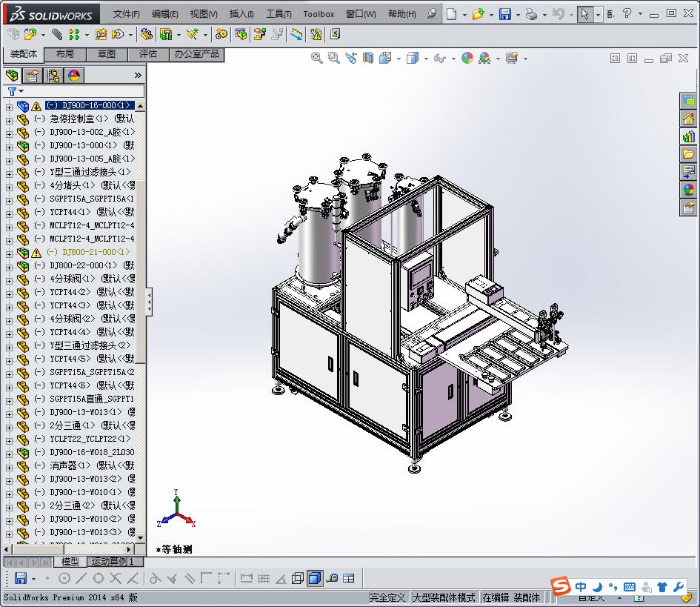Toggle Sogou Chinese/English input mode
The image size is (700, 607).
click(580, 586)
